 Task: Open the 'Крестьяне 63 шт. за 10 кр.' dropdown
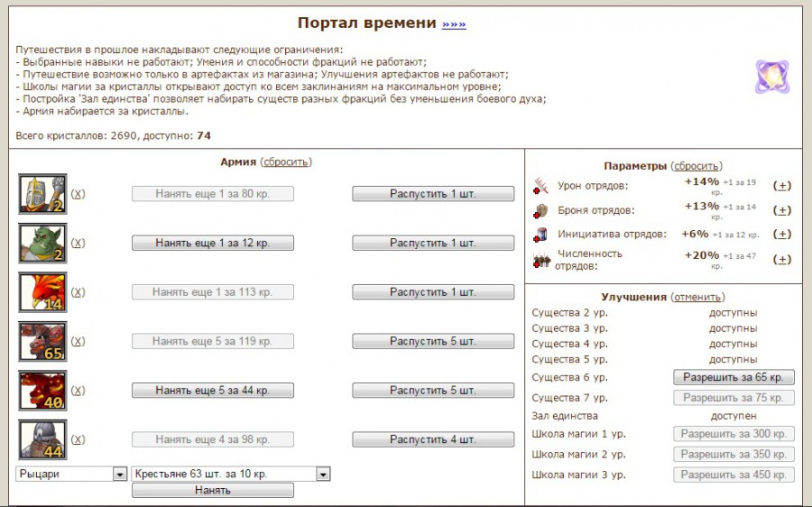pyautogui.click(x=231, y=474)
